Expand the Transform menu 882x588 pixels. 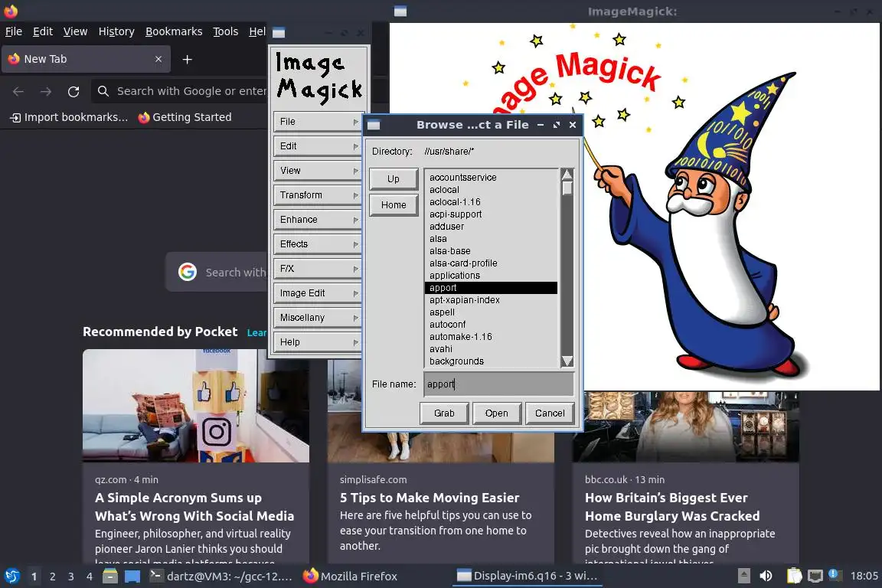click(x=318, y=195)
